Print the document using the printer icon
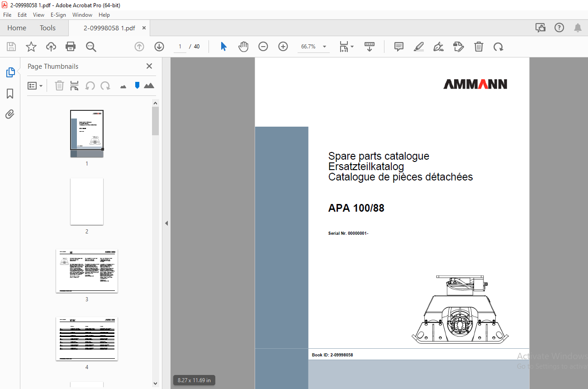The width and height of the screenshot is (588, 389). (x=71, y=47)
